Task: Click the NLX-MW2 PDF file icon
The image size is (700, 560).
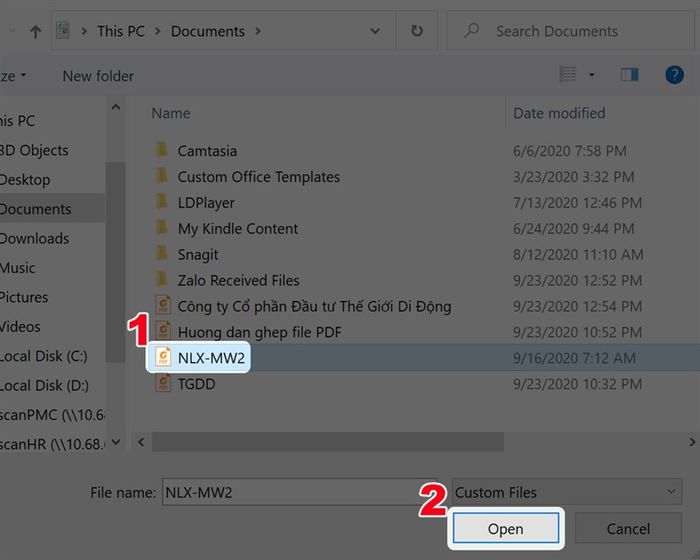Action: (x=163, y=357)
